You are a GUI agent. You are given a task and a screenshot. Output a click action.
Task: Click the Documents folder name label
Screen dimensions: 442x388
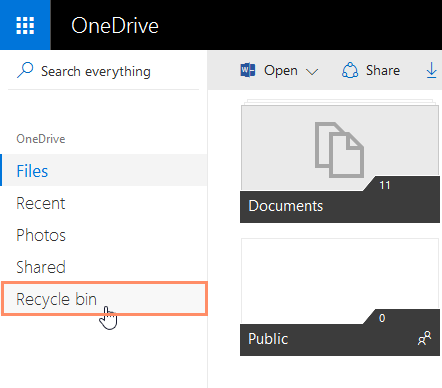point(286,206)
